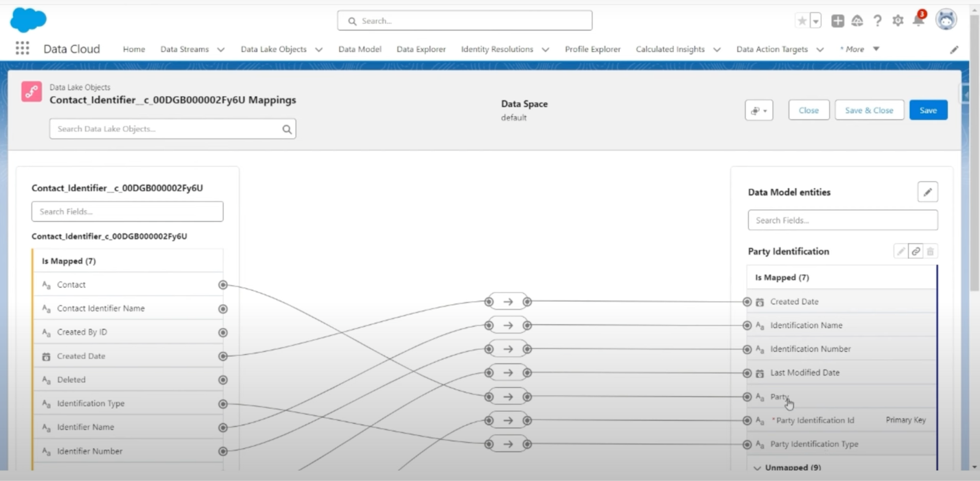This screenshot has height=481, width=980.
Task: Expand the Calculated Insights menu chevron
Action: pos(717,50)
